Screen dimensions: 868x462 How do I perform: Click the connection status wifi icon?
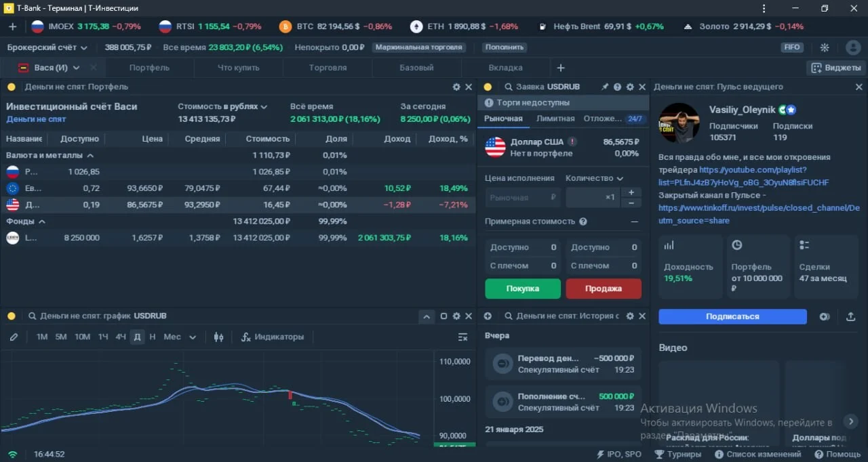(12, 454)
